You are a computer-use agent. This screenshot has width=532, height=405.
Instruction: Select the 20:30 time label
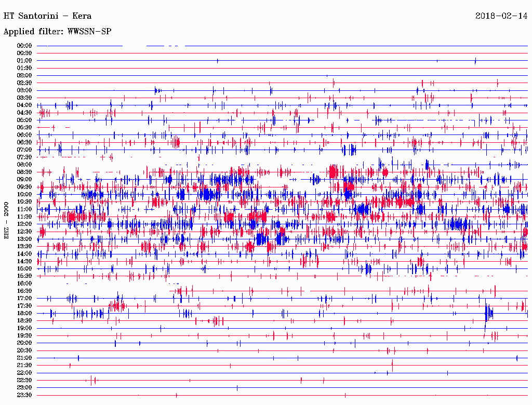click(x=24, y=350)
